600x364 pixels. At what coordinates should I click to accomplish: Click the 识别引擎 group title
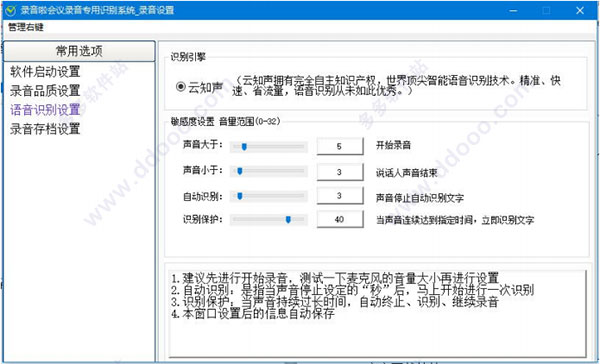pyautogui.click(x=188, y=57)
